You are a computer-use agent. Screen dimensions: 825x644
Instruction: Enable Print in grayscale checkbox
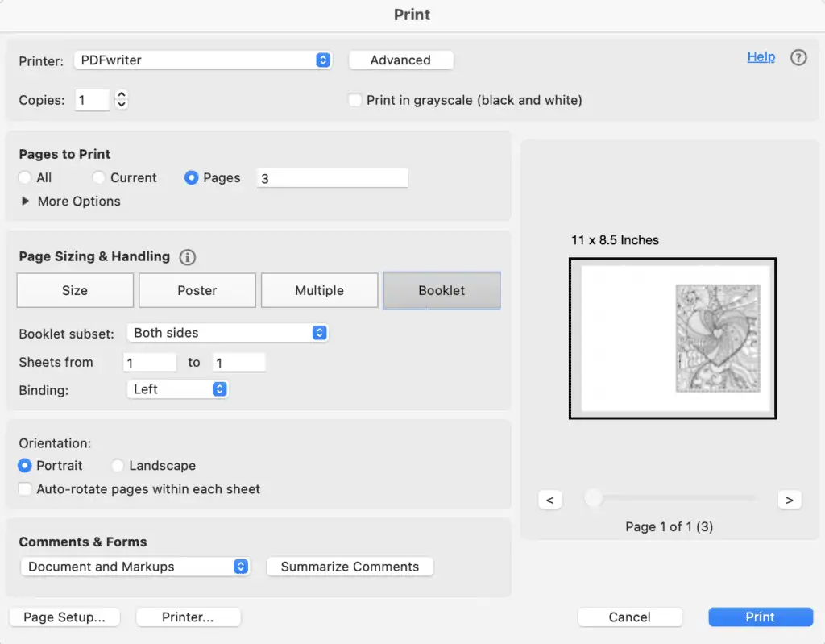(x=355, y=100)
